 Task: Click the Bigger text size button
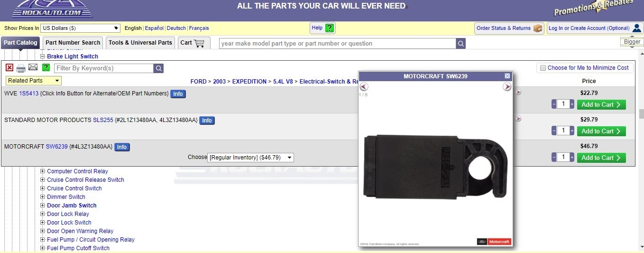point(632,42)
